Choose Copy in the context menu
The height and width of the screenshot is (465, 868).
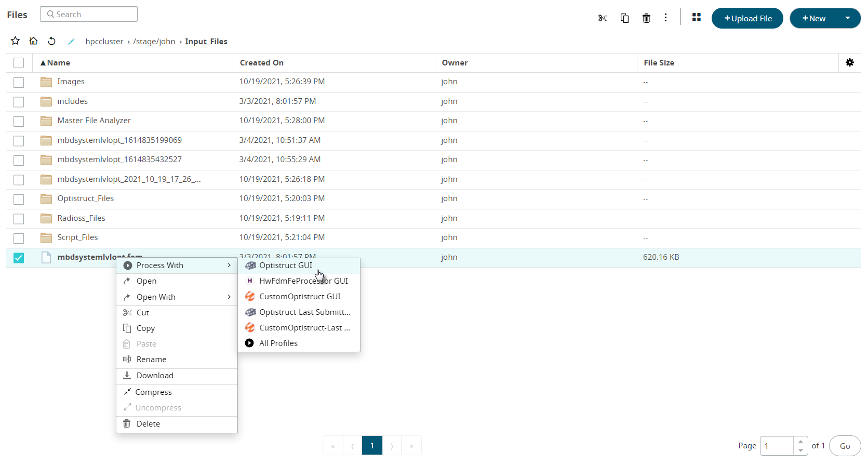(177, 328)
